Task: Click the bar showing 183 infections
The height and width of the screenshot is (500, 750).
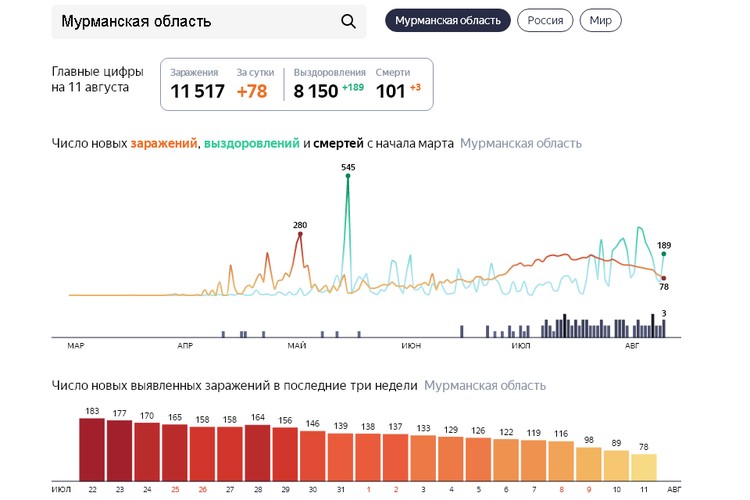Action: coord(92,449)
